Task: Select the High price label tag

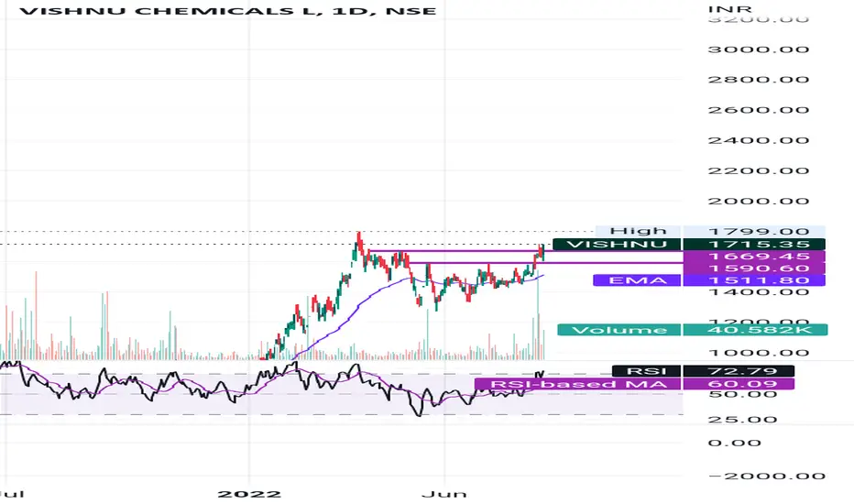Action: point(638,231)
